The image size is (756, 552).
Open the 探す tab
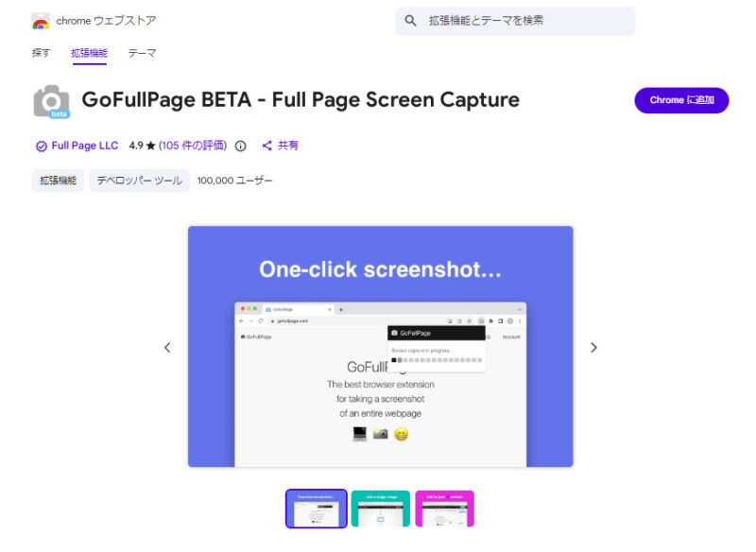click(41, 53)
